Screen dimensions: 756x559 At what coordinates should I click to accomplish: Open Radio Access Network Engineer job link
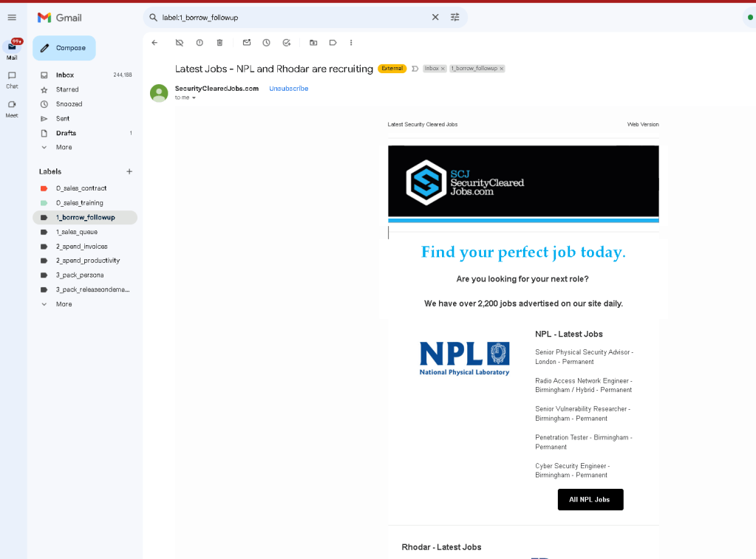point(583,385)
